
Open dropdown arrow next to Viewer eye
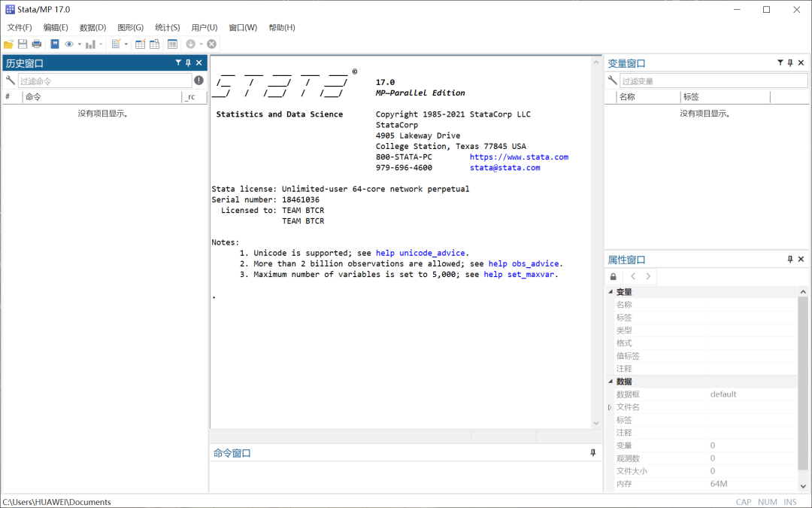(x=79, y=44)
